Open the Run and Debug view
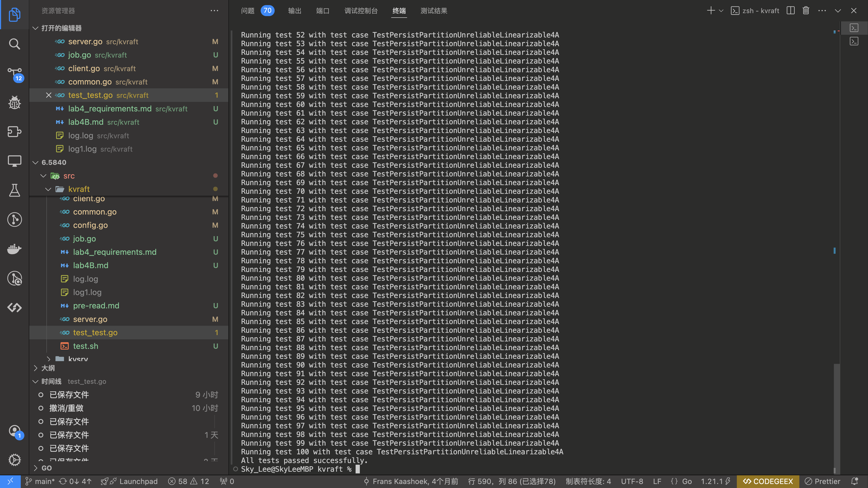The width and height of the screenshot is (868, 488). (14, 103)
